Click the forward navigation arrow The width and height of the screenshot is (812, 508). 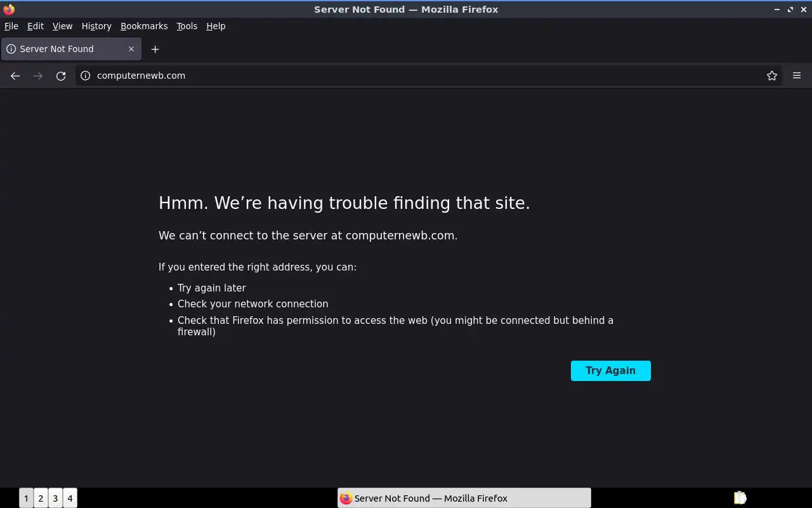click(38, 76)
